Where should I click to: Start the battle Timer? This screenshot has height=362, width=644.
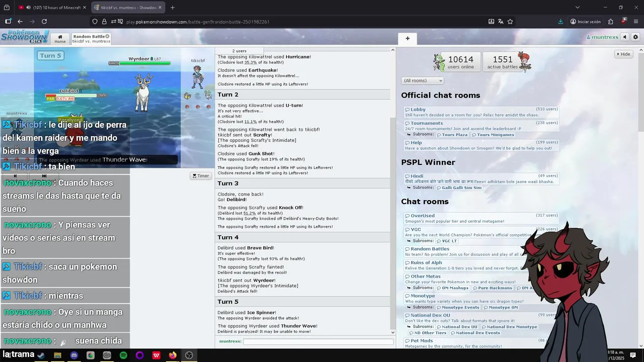pyautogui.click(x=201, y=176)
